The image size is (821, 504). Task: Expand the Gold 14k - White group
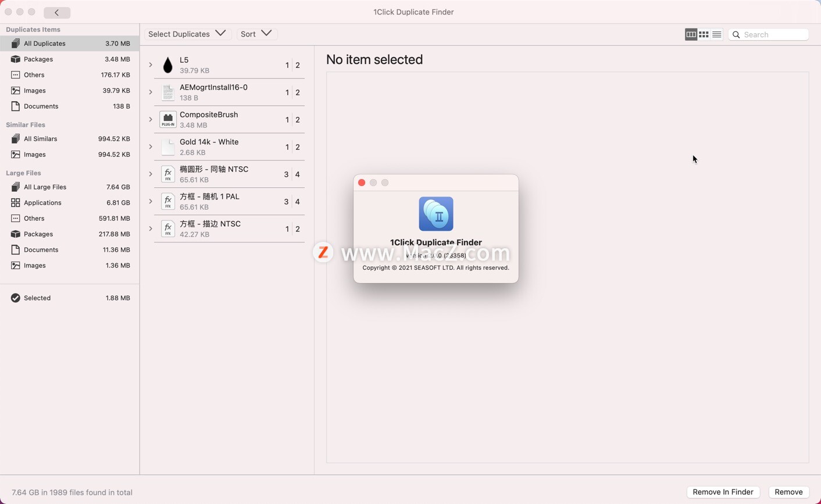[151, 147]
